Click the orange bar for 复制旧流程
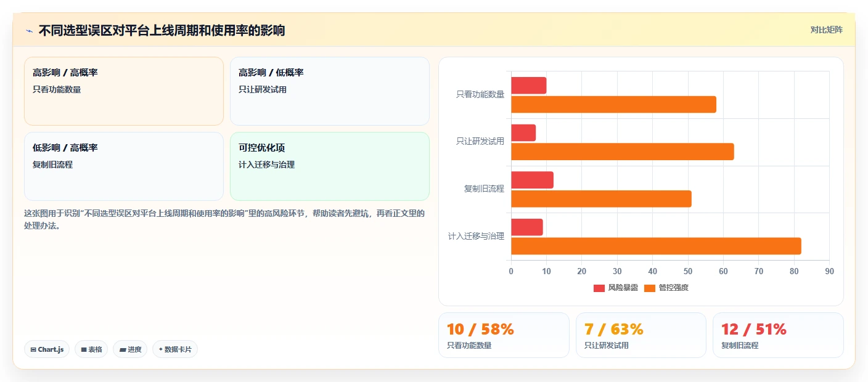This screenshot has height=382, width=868. click(x=602, y=199)
